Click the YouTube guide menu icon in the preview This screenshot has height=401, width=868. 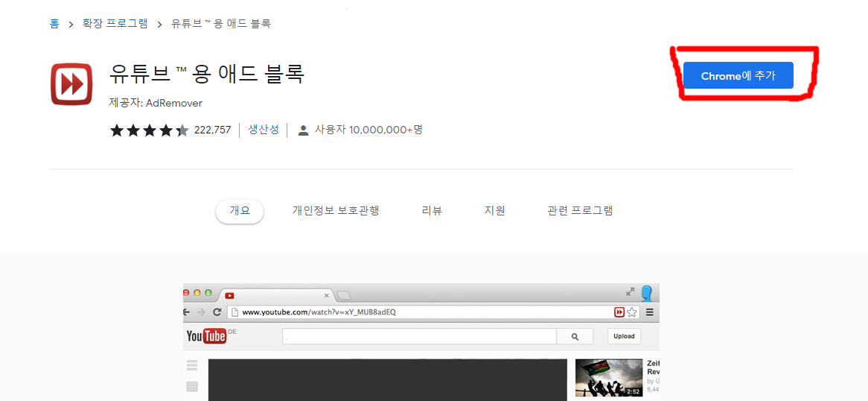coord(192,365)
